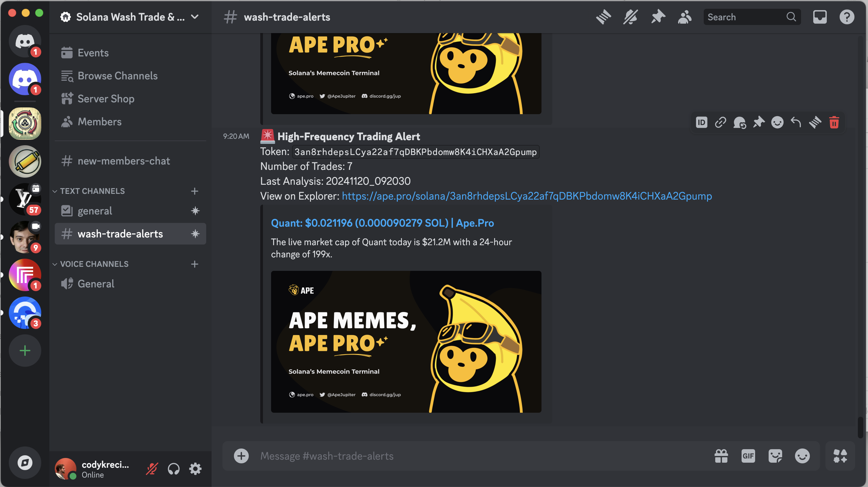Open lower APE MEMES embed image
The width and height of the screenshot is (868, 487).
coord(406,342)
